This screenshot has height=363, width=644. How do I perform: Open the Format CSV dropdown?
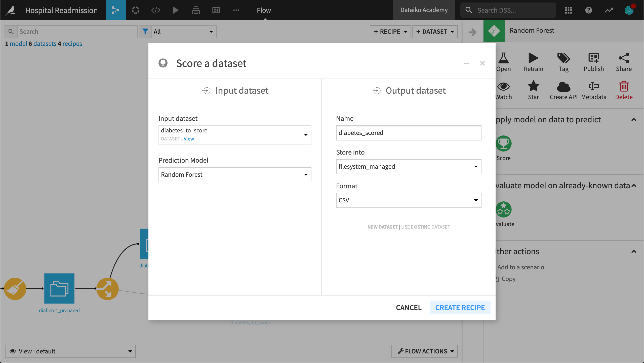409,200
